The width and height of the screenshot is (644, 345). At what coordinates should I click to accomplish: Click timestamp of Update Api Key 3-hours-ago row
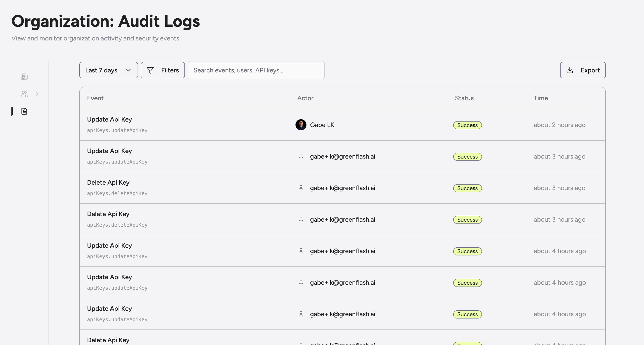(559, 157)
